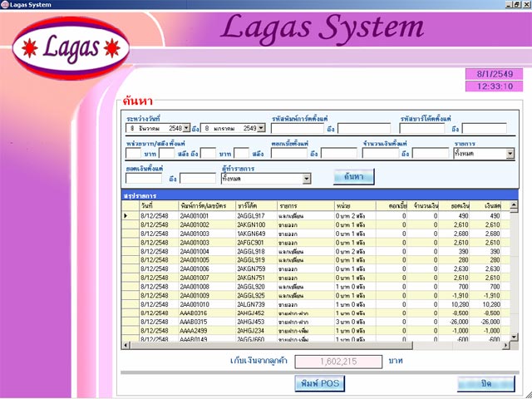532x399 pixels.
Task: Click the Lagas oval logo
Action: 71,48
